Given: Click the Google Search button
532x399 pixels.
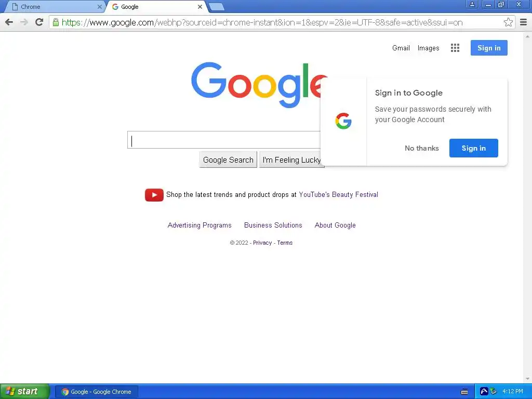Looking at the screenshot, I should coord(228,160).
